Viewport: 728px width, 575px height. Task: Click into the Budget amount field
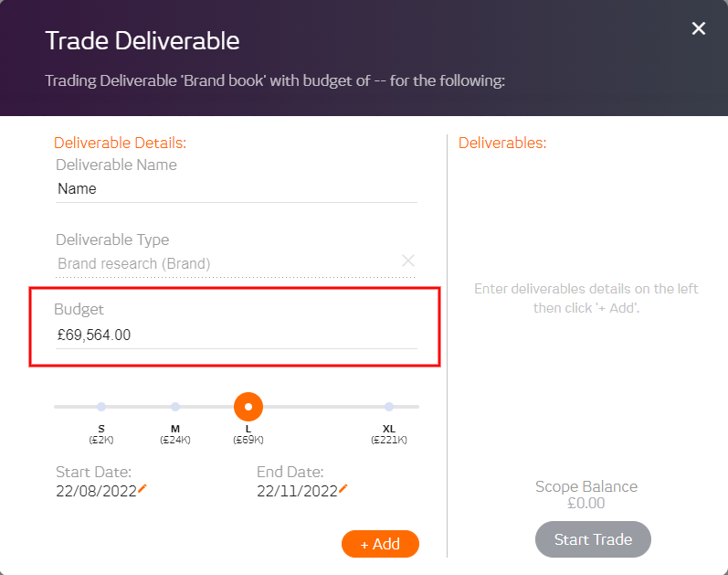pos(237,335)
